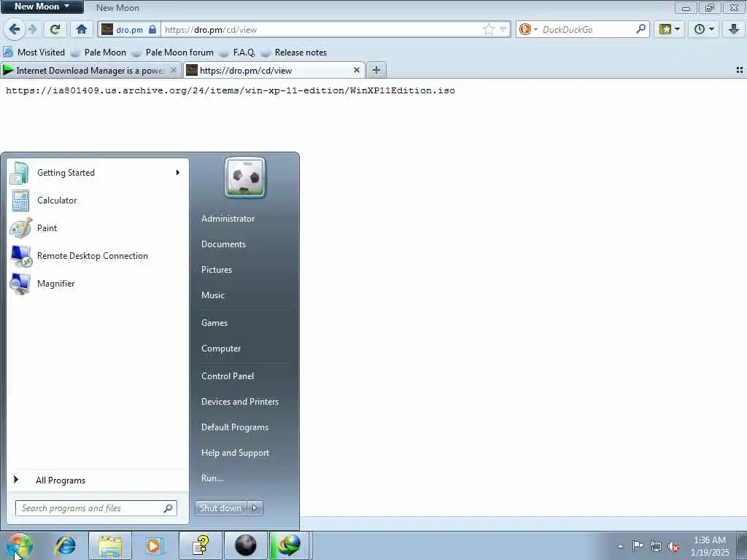Open Internet Explorer from taskbar
This screenshot has width=747, height=560.
[65, 545]
